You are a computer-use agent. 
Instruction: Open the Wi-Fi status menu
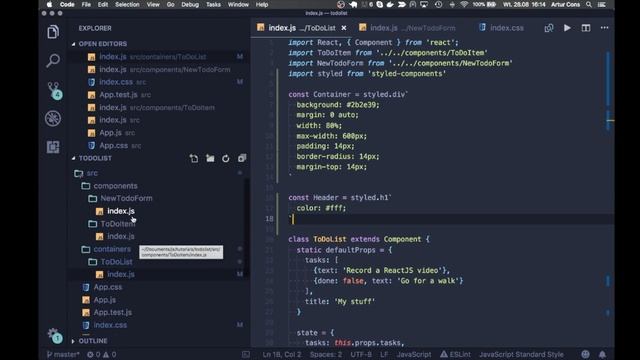(x=464, y=4)
